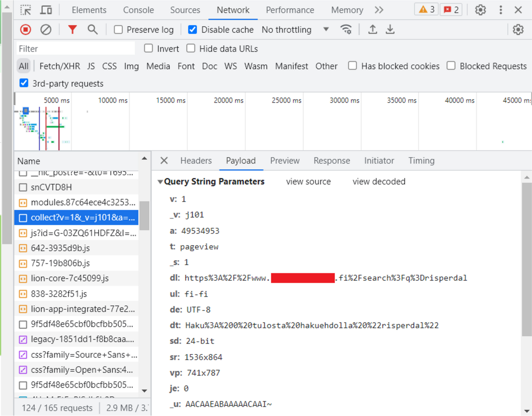The height and width of the screenshot is (416, 532).
Task: Enable the Invert filter checkbox
Action: pos(148,48)
